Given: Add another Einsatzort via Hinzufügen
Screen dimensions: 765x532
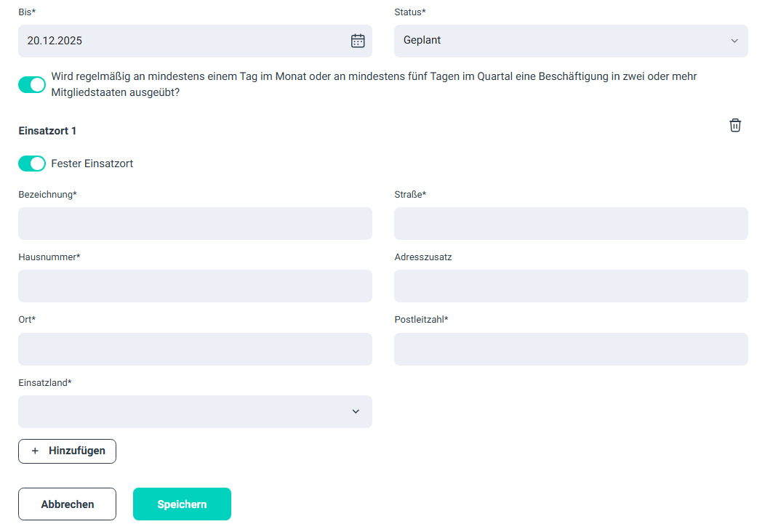Looking at the screenshot, I should pos(67,451).
